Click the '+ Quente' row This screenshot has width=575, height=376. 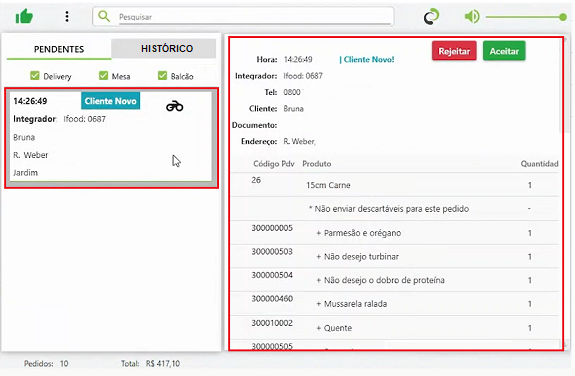click(395, 328)
